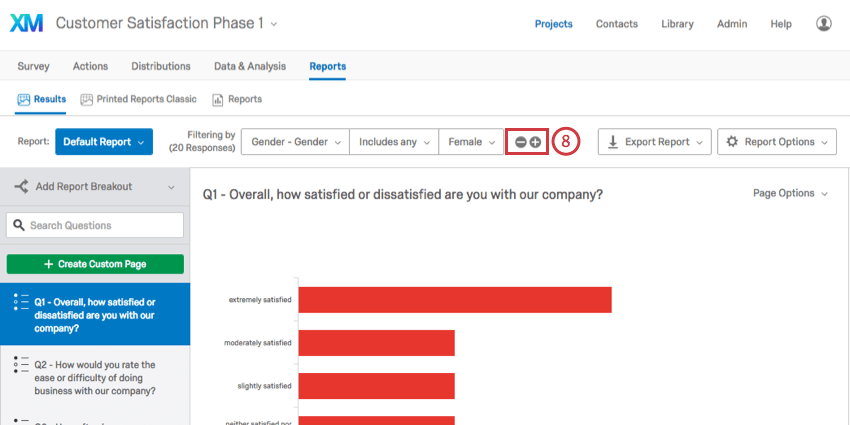Select the Results sub-tab
The image size is (850, 425).
41,99
